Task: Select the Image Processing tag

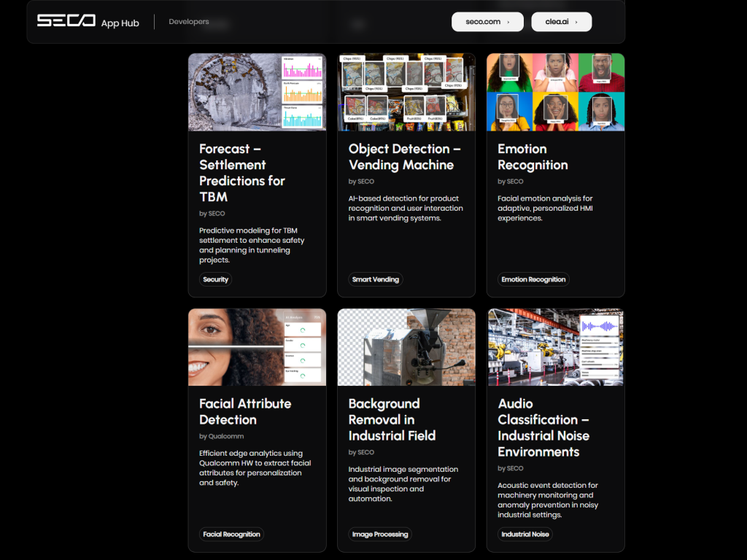Action: 380,534
